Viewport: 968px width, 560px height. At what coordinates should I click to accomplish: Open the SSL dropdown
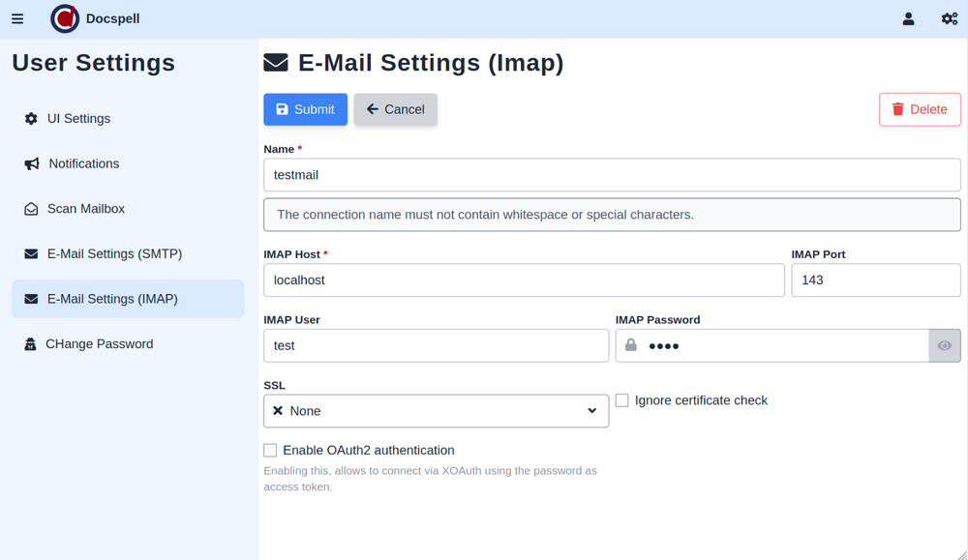pyautogui.click(x=436, y=411)
